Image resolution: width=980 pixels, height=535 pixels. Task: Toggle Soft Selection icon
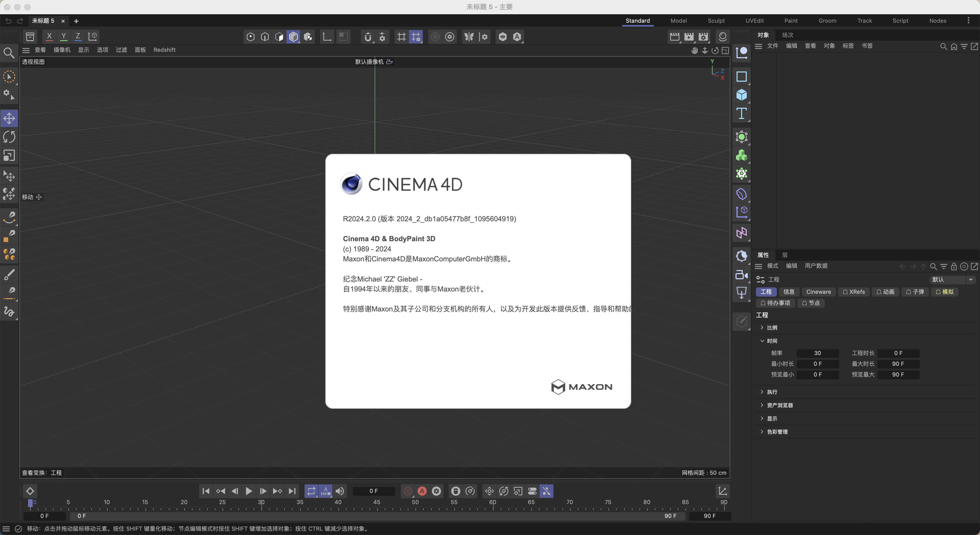coord(435,37)
